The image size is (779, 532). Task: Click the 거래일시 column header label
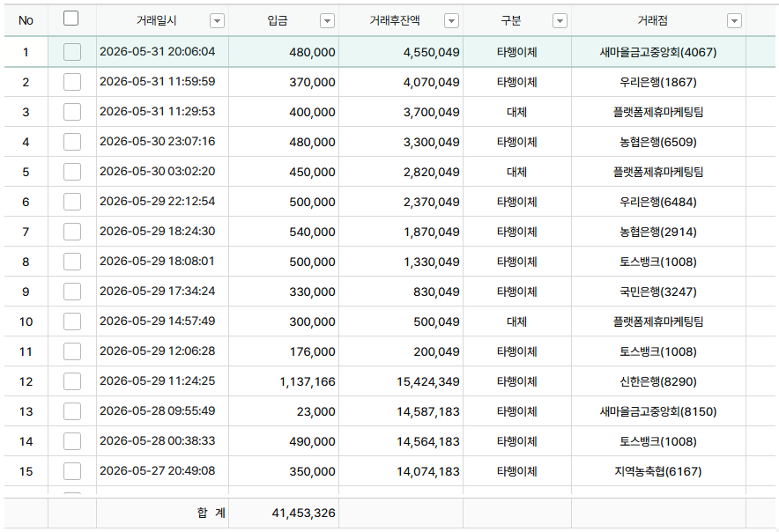157,20
